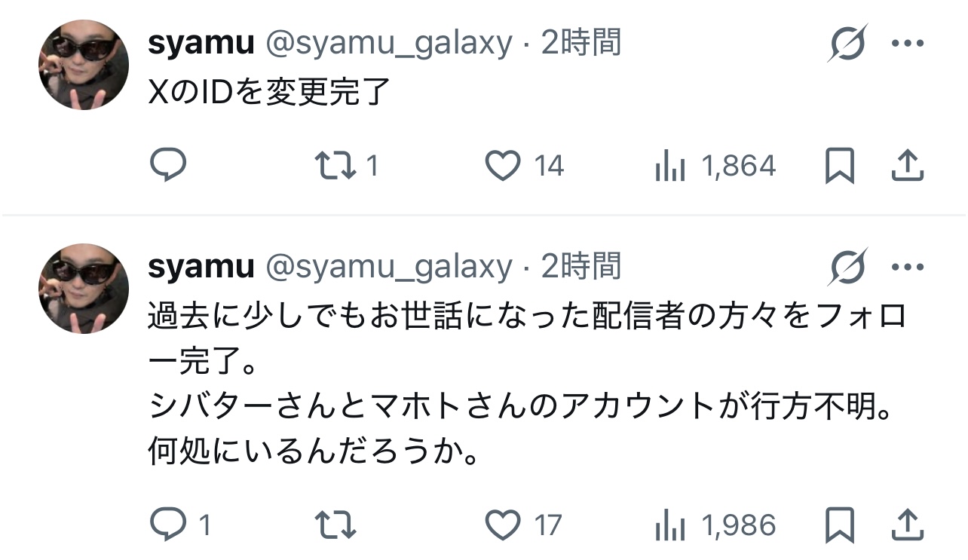Open @syamu_galaxy handle link on first post
968x560 pixels.
click(388, 44)
